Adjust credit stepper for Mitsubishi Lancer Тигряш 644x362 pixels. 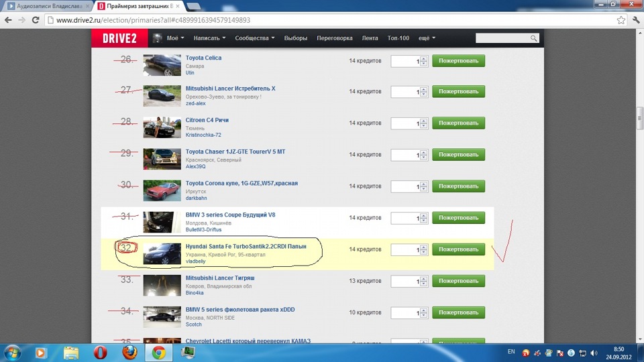[x=423, y=282]
